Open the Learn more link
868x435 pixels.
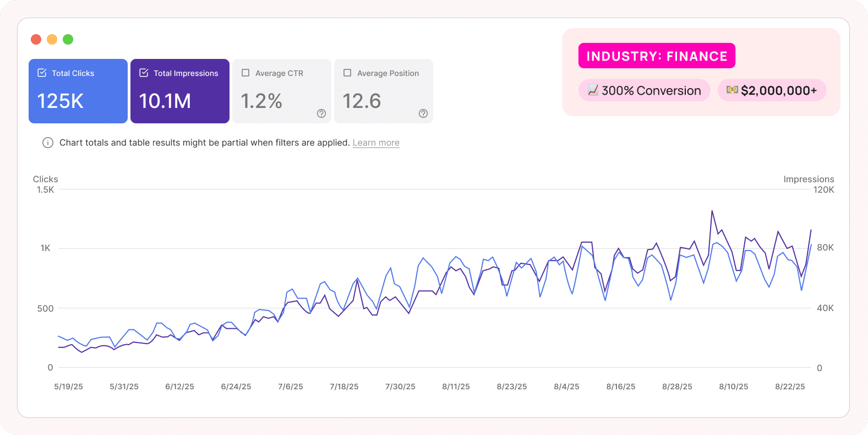coord(376,143)
